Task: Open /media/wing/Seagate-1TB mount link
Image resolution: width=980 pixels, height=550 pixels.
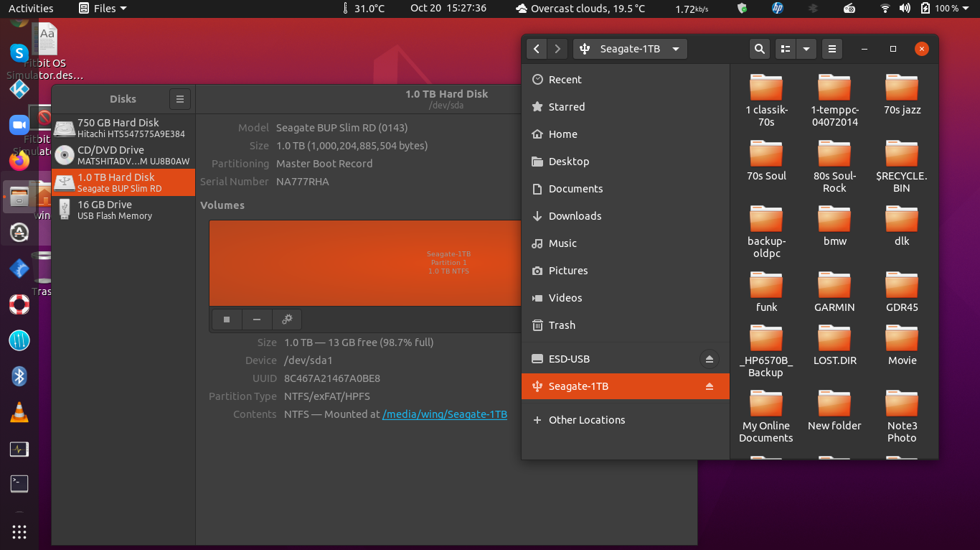Action: click(x=445, y=414)
